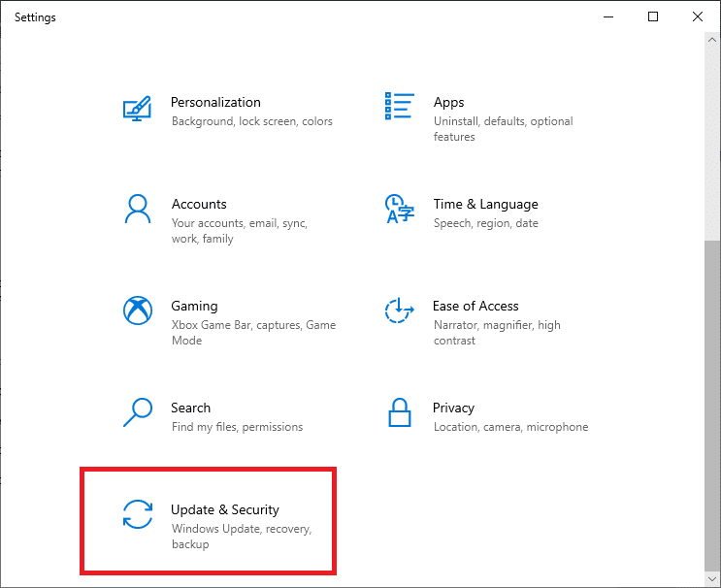This screenshot has width=721, height=588.
Task: Click 'Your accounts, email, sync, work, family' text
Action: tap(240, 231)
